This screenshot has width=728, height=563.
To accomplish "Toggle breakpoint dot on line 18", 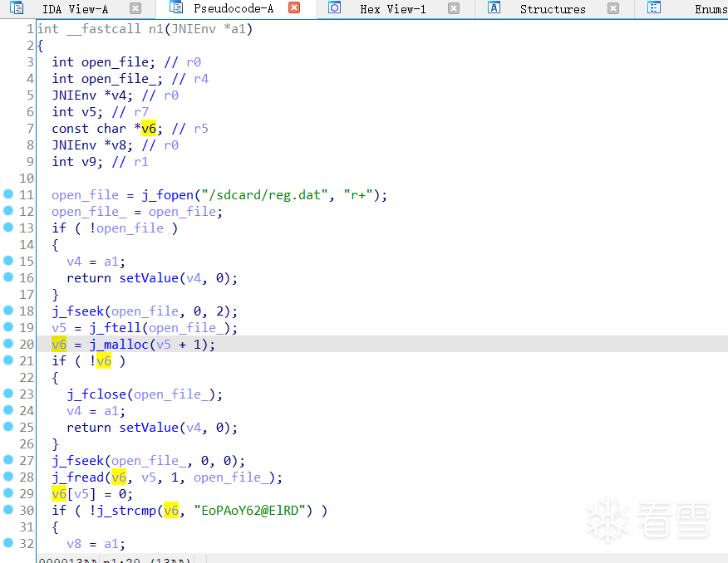I will (8, 311).
